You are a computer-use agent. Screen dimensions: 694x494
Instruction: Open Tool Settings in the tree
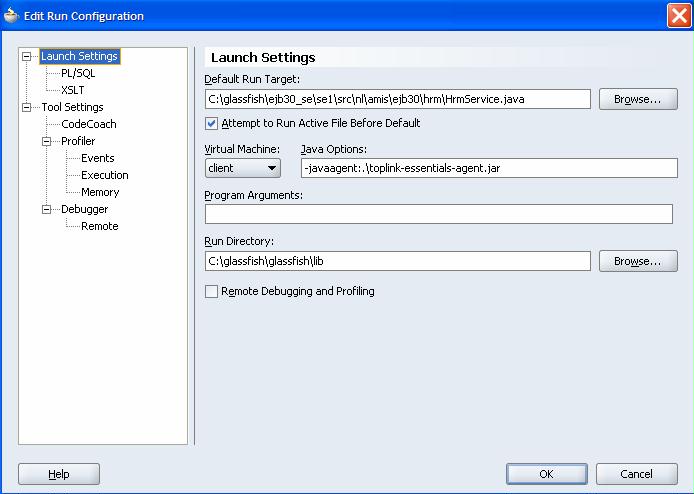pyautogui.click(x=73, y=107)
